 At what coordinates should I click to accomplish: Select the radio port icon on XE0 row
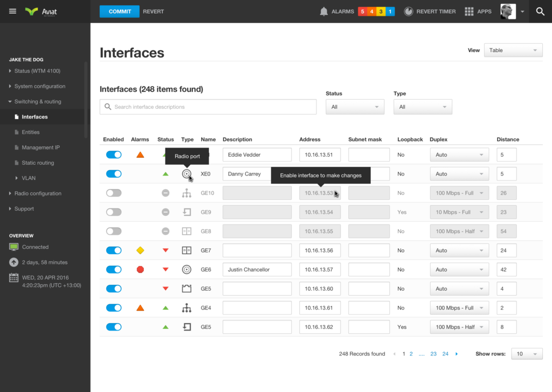click(187, 174)
